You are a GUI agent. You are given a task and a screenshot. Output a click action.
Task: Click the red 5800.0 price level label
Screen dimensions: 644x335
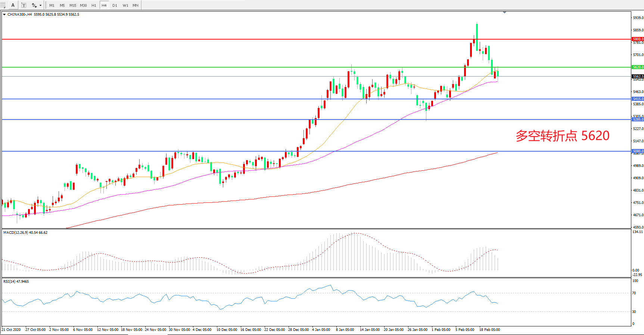(638, 39)
